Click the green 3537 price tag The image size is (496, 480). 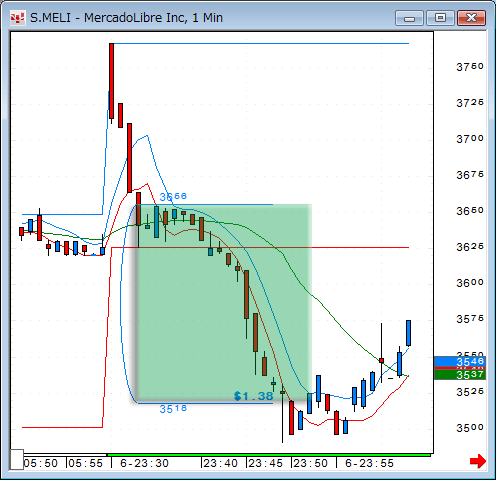tap(460, 375)
